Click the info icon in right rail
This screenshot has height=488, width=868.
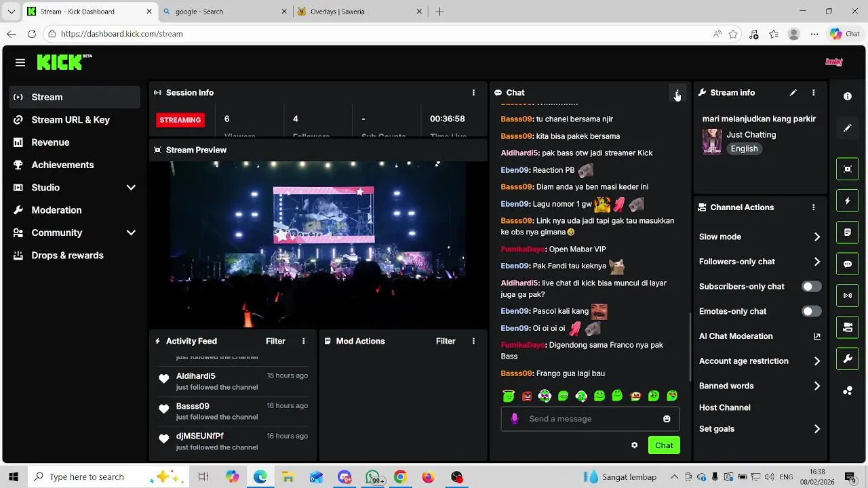coord(848,96)
